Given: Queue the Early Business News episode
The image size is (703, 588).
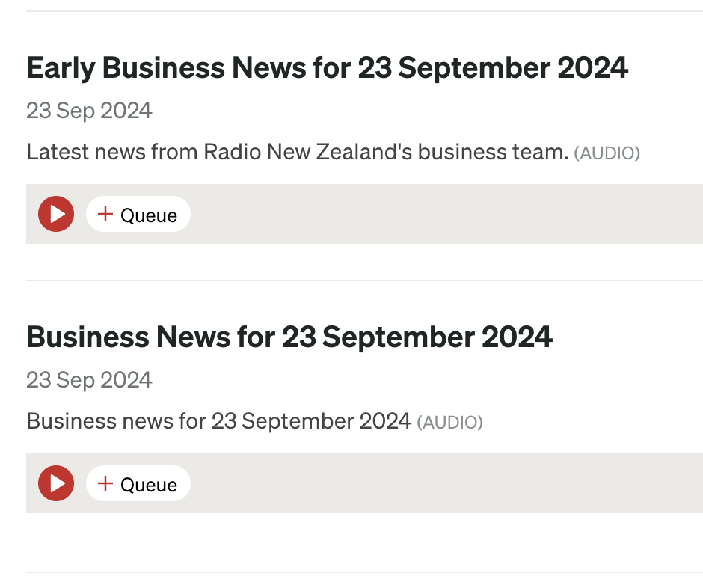Looking at the screenshot, I should [138, 214].
